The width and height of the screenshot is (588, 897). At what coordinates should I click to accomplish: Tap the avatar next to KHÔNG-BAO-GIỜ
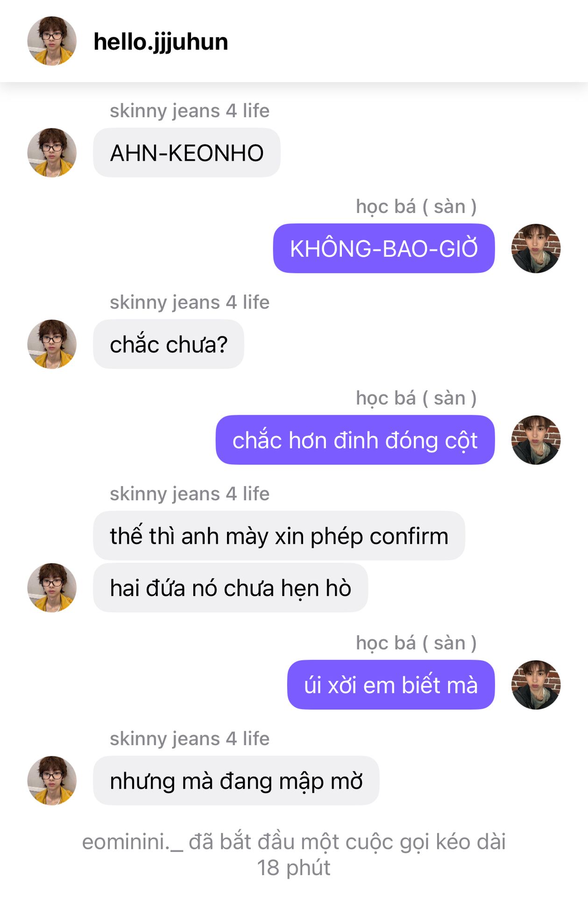(536, 249)
